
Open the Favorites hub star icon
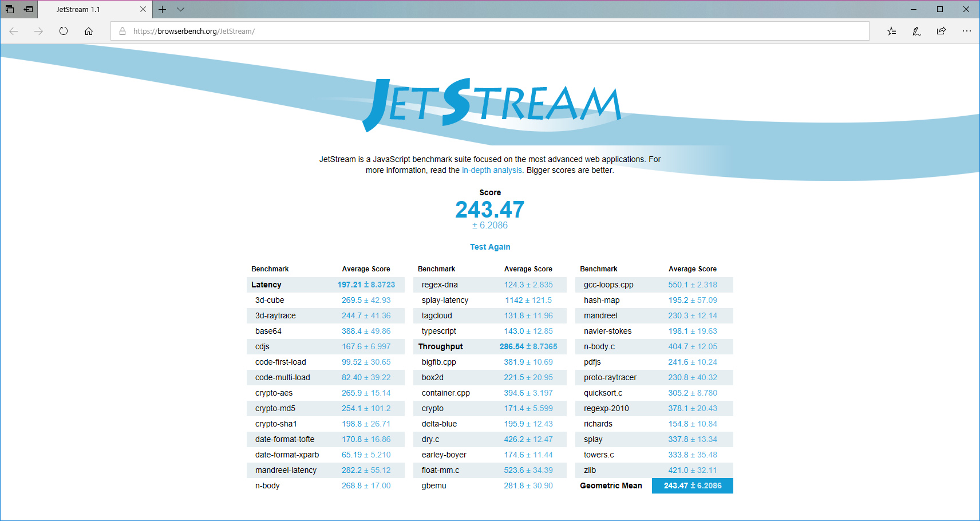point(892,31)
